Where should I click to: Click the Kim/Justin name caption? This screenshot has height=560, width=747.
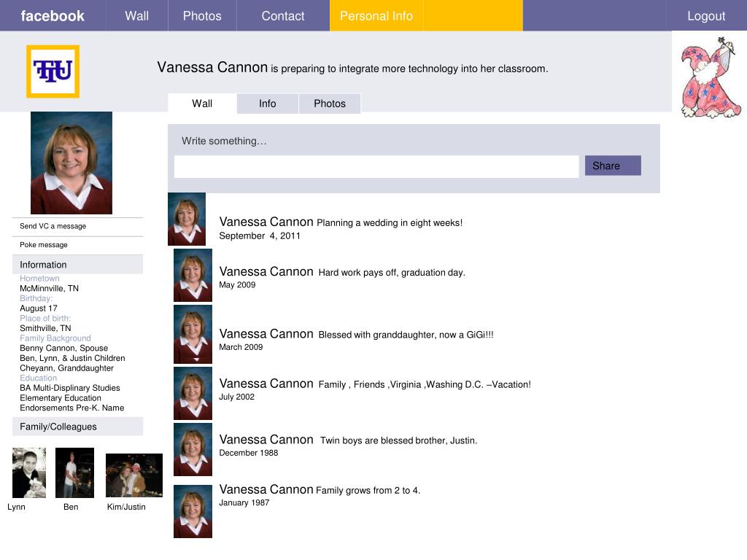tap(126, 507)
